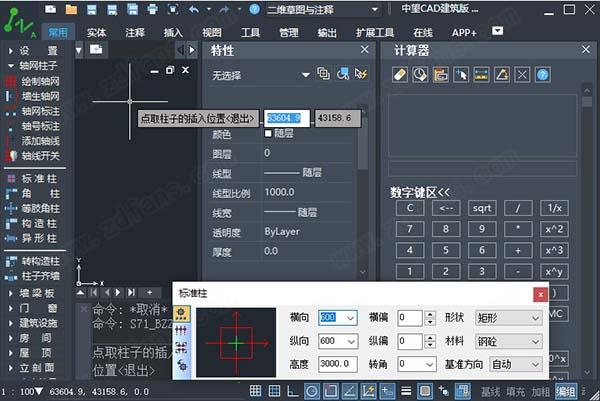Screen dimensions: 600x401
Task: Switch to 注释 ribbon tab
Action: (135, 33)
